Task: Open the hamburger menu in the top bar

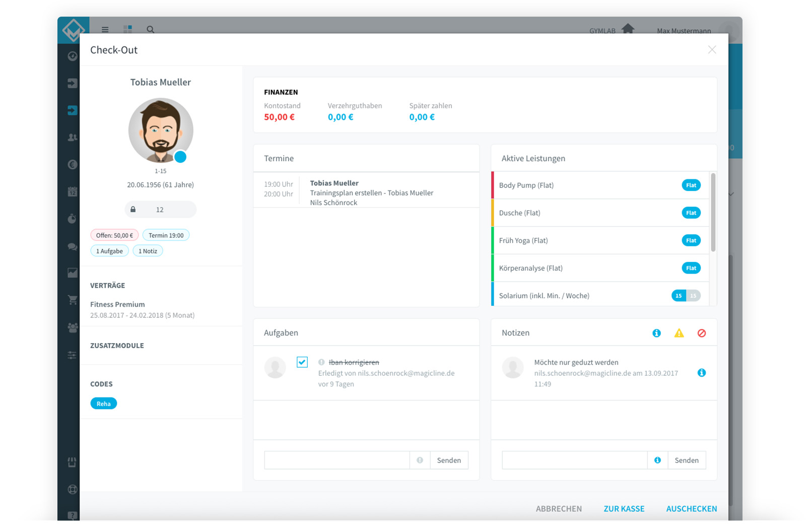Action: point(105,29)
